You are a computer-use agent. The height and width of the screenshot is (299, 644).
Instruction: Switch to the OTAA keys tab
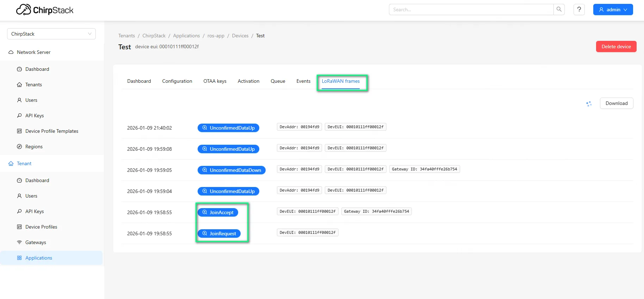pos(215,81)
